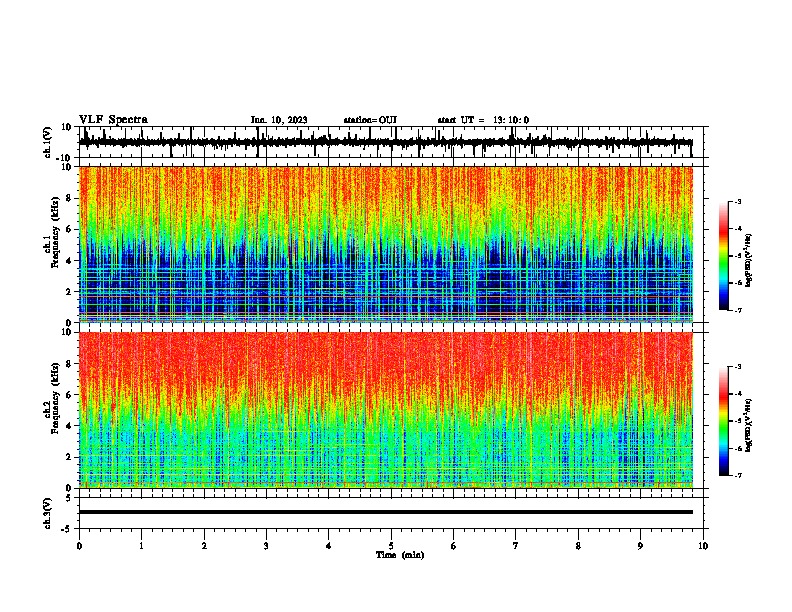This screenshot has width=792, height=612.
Task: Click the time axis tick label "10"
Action: [x=703, y=546]
